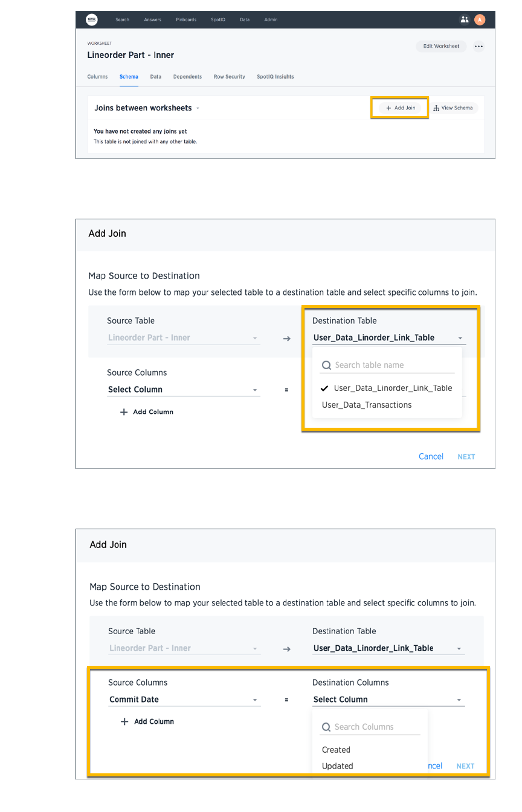Open the Destination Columns Select Column dropdown
Screen dimensions: 522x812
(x=388, y=700)
